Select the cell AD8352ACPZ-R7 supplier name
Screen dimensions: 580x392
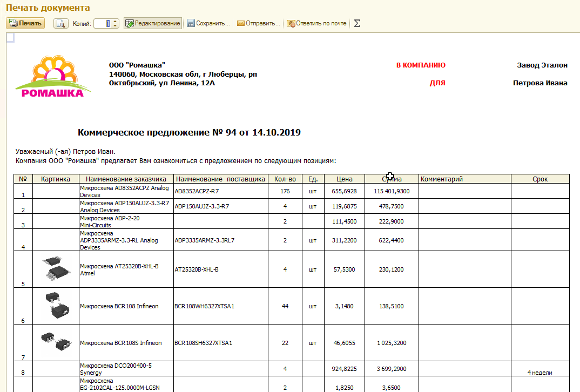[197, 191]
